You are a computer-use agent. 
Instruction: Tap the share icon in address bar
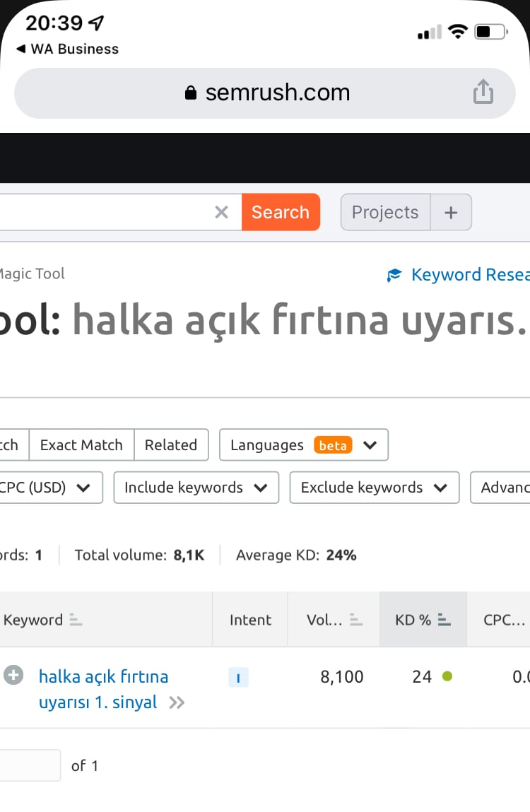[483, 92]
